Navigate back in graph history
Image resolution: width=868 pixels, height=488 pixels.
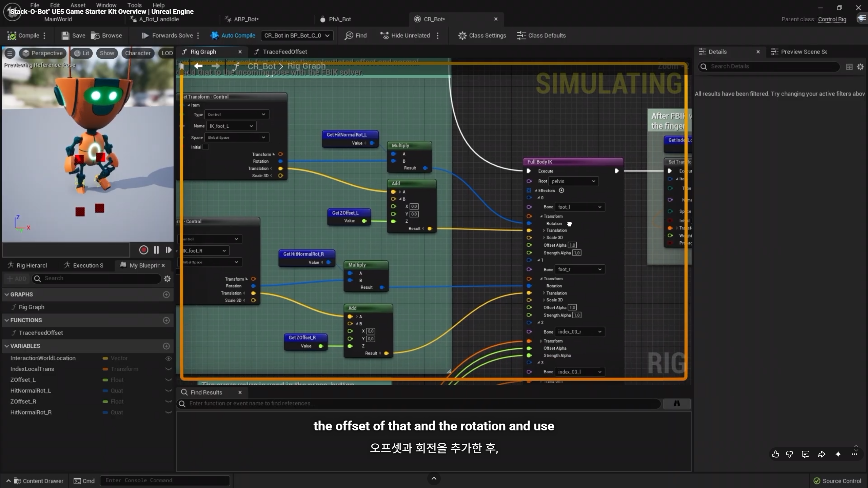198,66
